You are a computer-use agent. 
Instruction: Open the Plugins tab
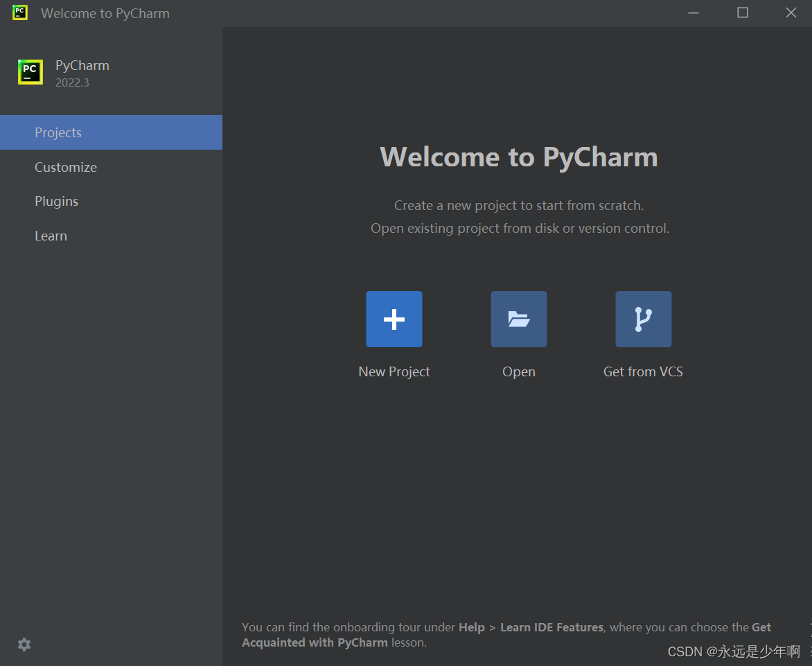click(111, 202)
